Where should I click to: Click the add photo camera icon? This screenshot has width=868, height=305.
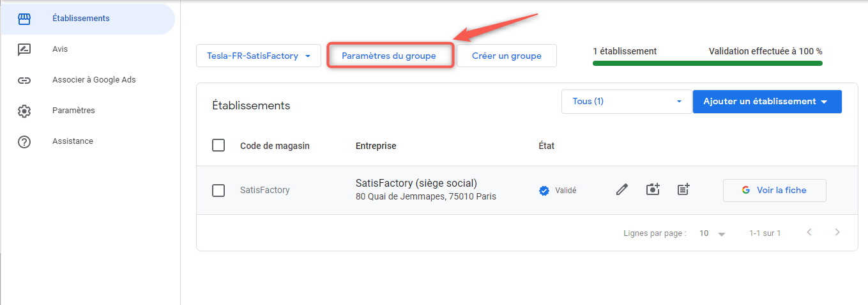(x=652, y=190)
